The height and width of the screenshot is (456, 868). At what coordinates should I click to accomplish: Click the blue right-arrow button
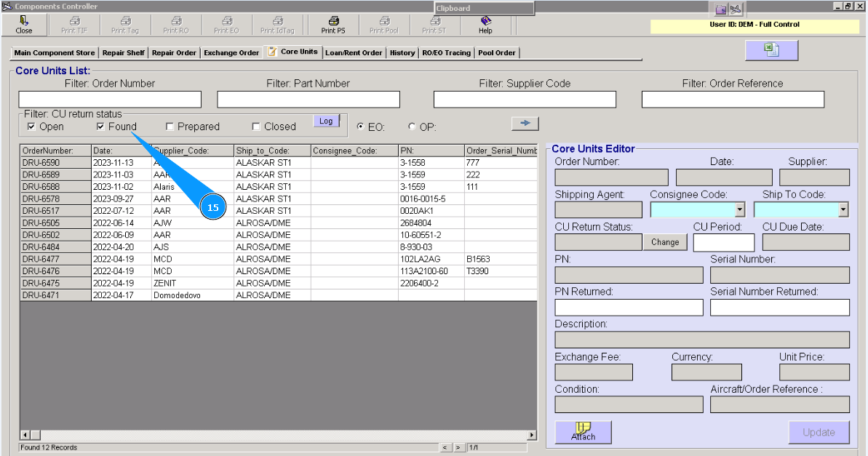click(524, 124)
